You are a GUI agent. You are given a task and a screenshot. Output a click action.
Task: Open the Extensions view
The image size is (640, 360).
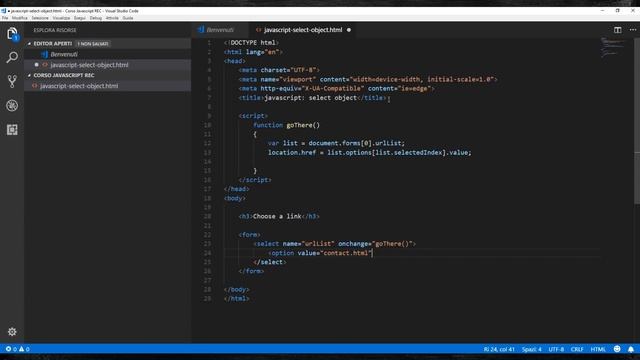tap(12, 130)
